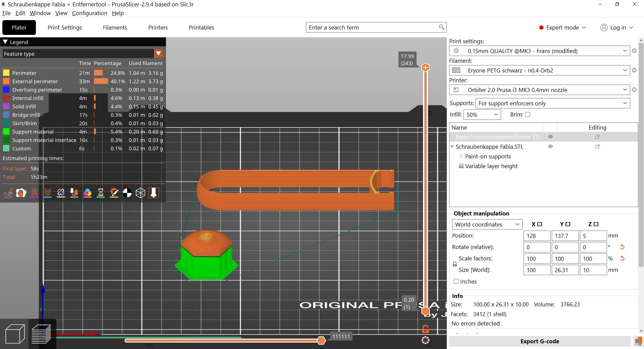The width and height of the screenshot is (644, 349).
Task: Open filament preset settings gear icon
Action: 634,70
